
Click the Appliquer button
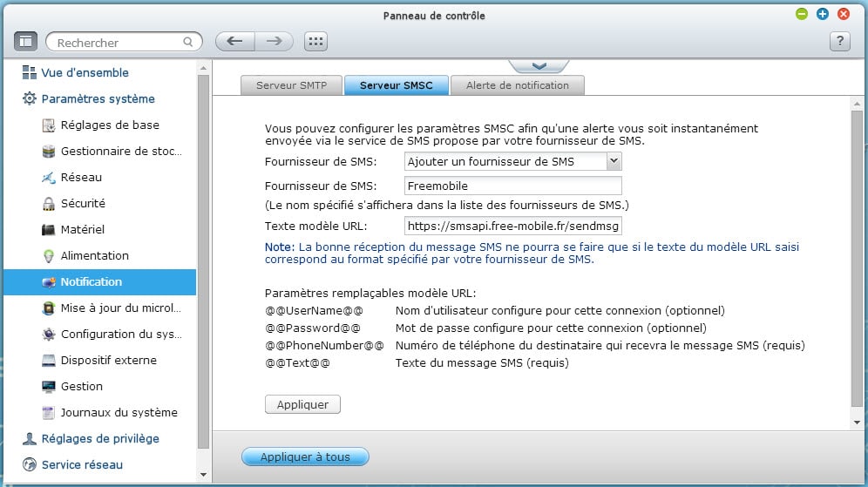pyautogui.click(x=302, y=405)
